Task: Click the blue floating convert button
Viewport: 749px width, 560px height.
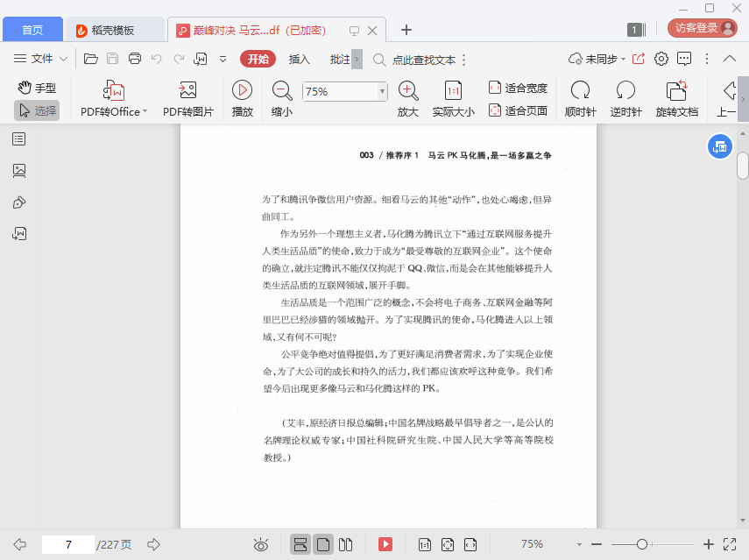Action: pyautogui.click(x=719, y=146)
